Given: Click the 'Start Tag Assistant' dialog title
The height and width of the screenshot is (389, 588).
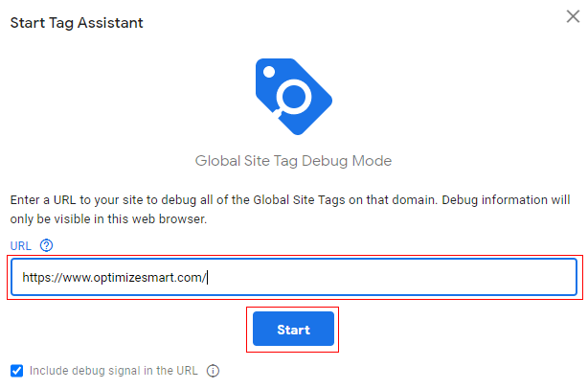Looking at the screenshot, I should pos(77,22).
